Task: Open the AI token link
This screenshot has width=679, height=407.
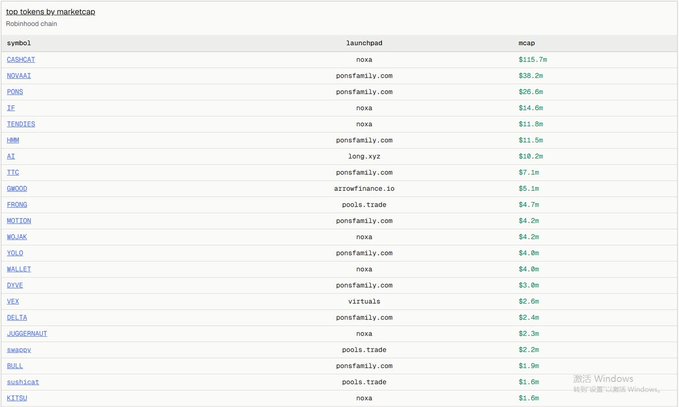Action: [x=11, y=156]
